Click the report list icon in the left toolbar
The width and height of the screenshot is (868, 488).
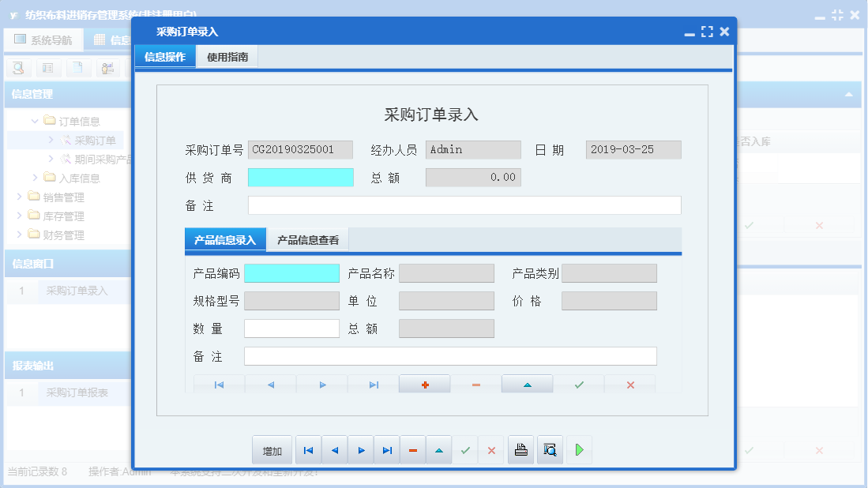[47, 68]
